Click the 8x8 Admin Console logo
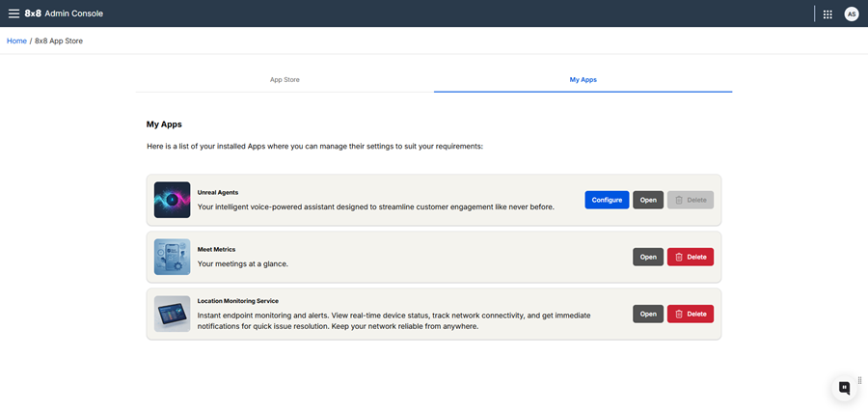Screen dimensions: 868x412 64,14
